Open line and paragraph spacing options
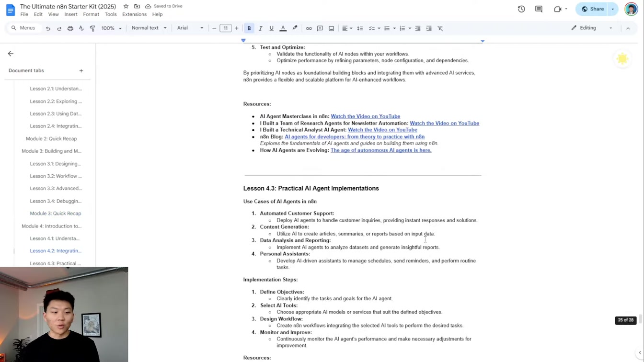Viewport: 644px width, 362px height. 360,28
